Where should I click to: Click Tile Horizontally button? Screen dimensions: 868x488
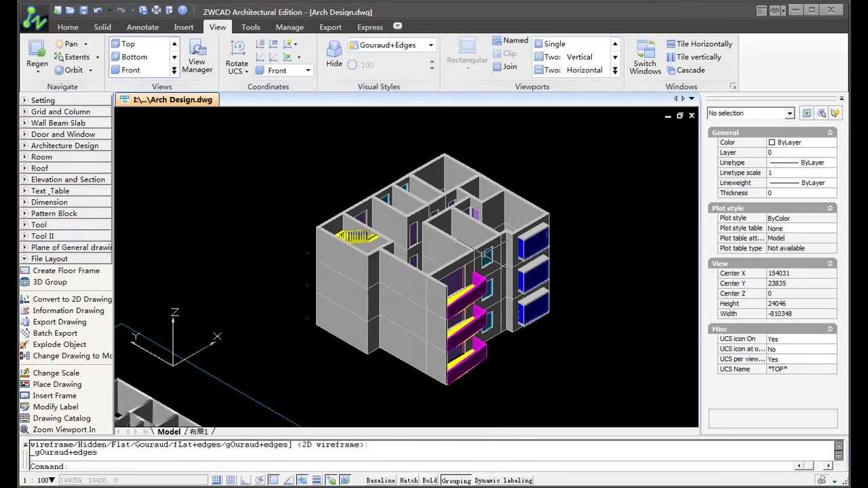click(698, 43)
